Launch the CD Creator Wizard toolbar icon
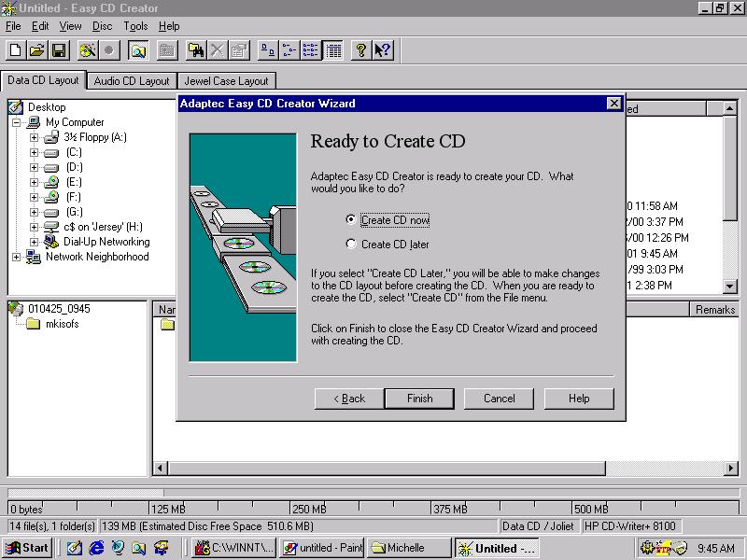The width and height of the screenshot is (747, 560). click(88, 50)
